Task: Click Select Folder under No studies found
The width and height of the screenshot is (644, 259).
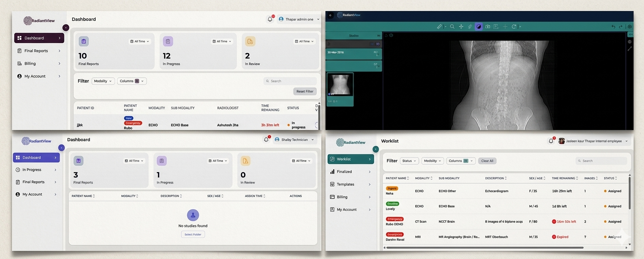Action: click(x=193, y=235)
